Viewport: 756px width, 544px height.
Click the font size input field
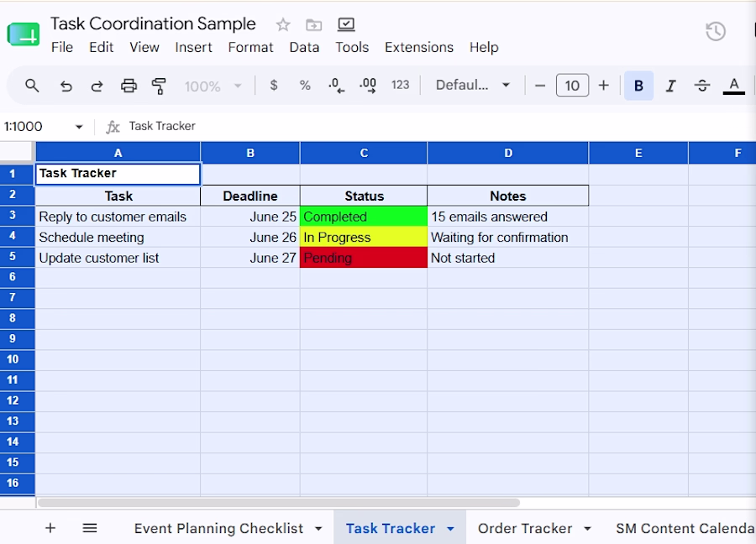tap(572, 86)
